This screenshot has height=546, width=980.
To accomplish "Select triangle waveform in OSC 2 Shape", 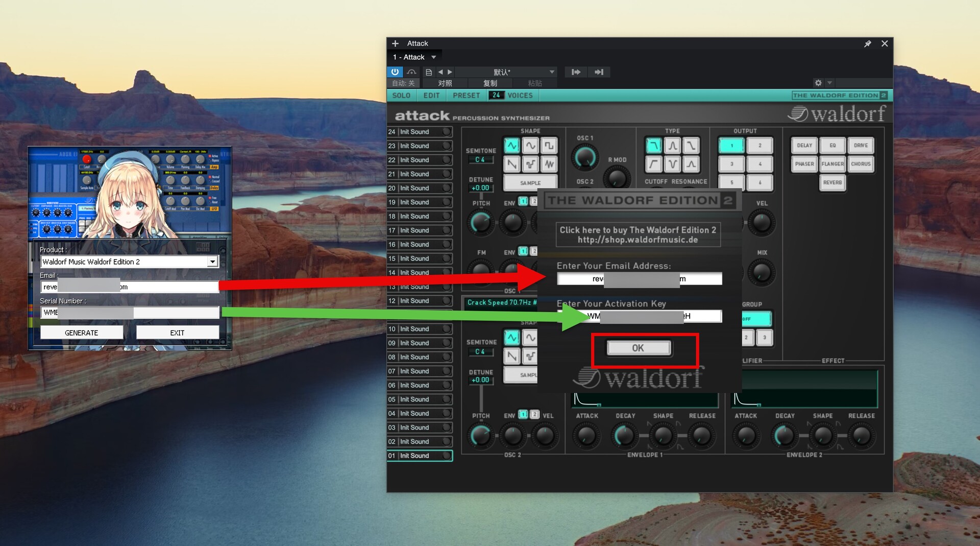I will coord(512,338).
